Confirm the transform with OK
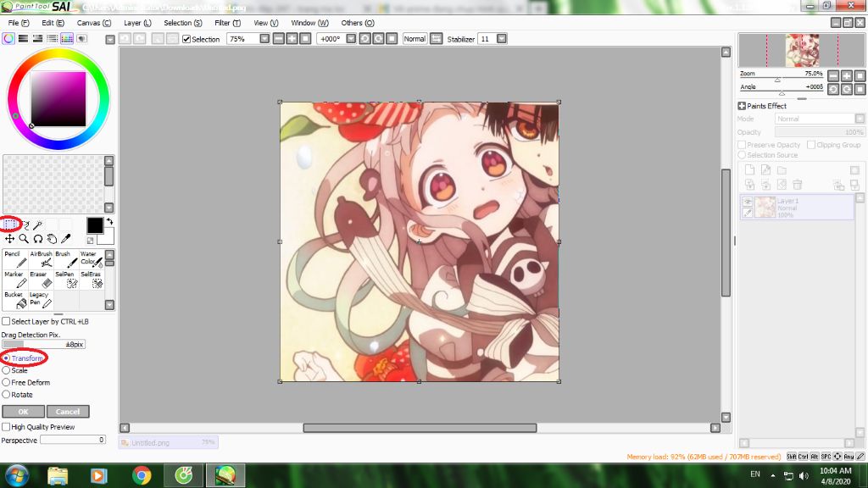 point(23,412)
